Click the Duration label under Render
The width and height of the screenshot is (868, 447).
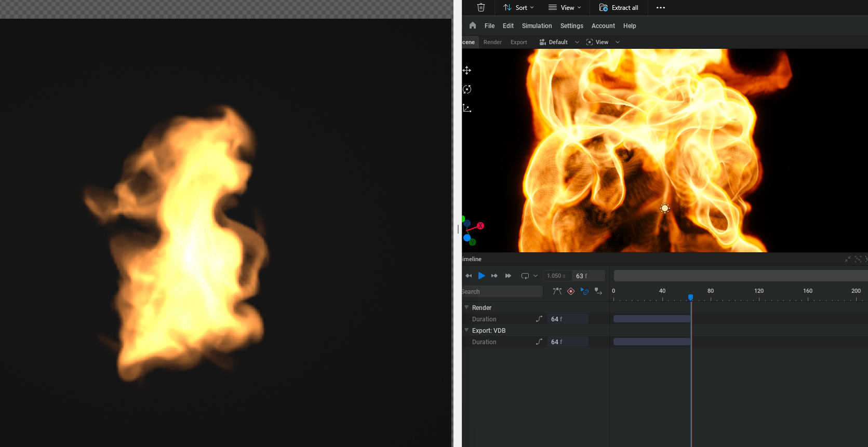click(484, 319)
